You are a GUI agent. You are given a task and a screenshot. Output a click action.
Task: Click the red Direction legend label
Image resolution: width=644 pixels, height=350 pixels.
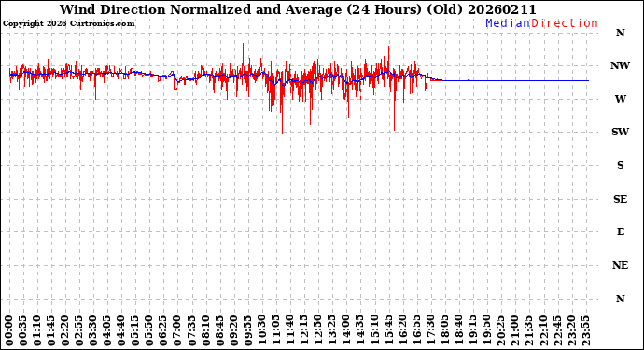tap(565, 23)
